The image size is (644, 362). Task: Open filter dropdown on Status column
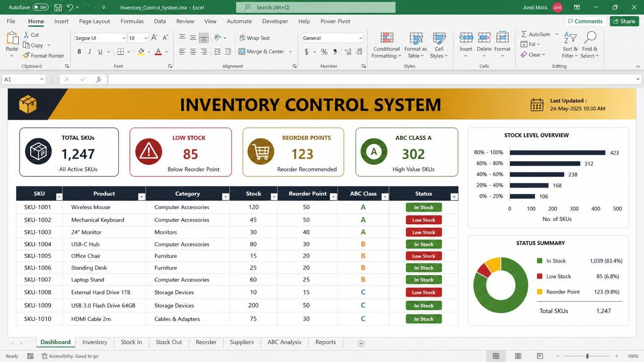(x=454, y=197)
